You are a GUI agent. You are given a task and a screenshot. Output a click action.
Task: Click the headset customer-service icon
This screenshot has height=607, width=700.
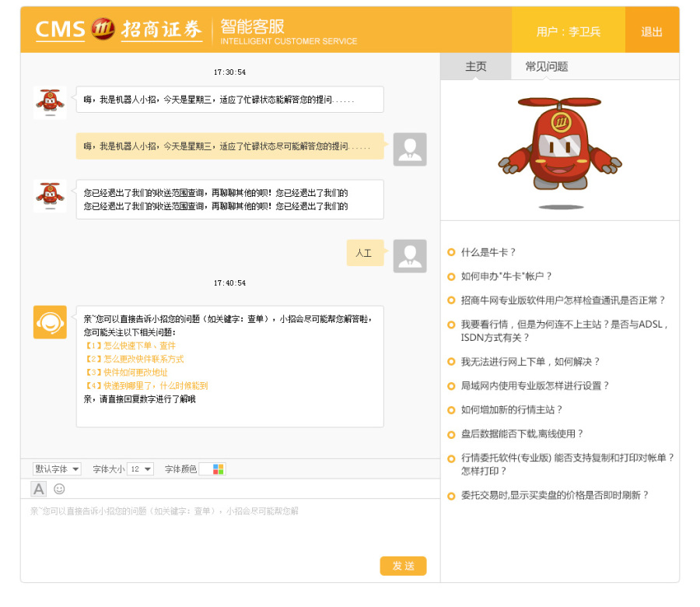pyautogui.click(x=49, y=321)
